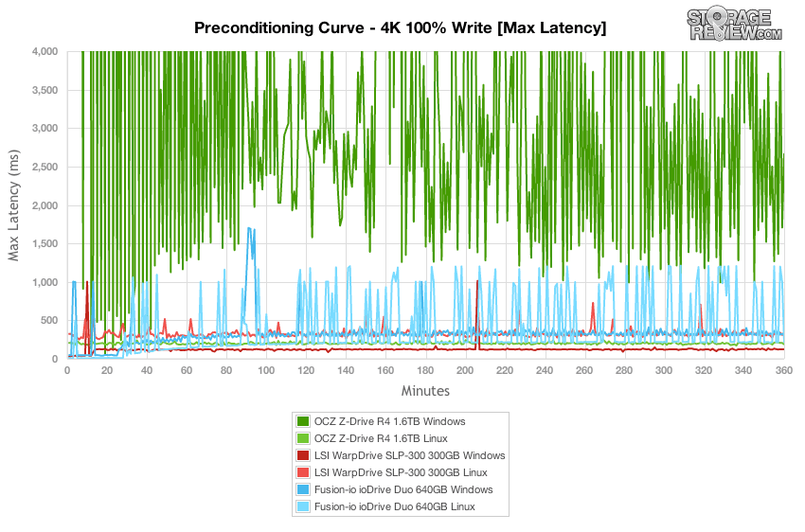Click the 1,500 y-axis label
This screenshot has height=532, width=805.
tap(45, 243)
